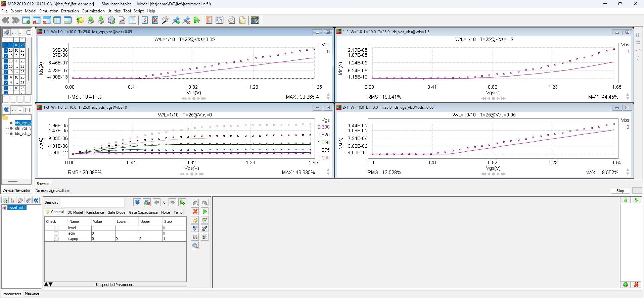Screen dimensions: 644x298
Task: Click the gear with play run-simulation icon
Action: click(x=111, y=20)
